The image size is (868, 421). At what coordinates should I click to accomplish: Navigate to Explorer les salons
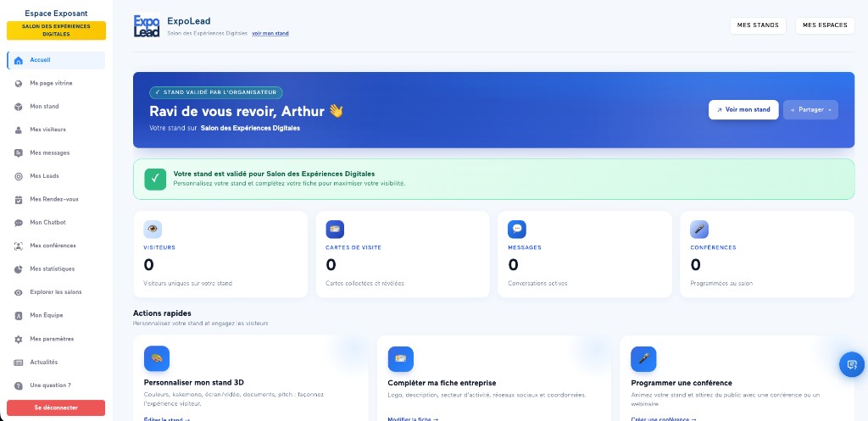56,292
